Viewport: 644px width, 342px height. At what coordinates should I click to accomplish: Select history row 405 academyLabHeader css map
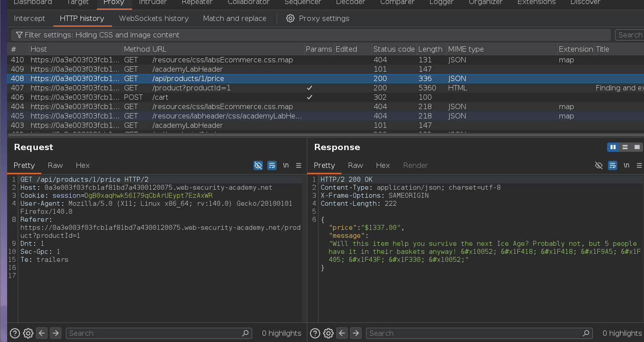point(326,116)
